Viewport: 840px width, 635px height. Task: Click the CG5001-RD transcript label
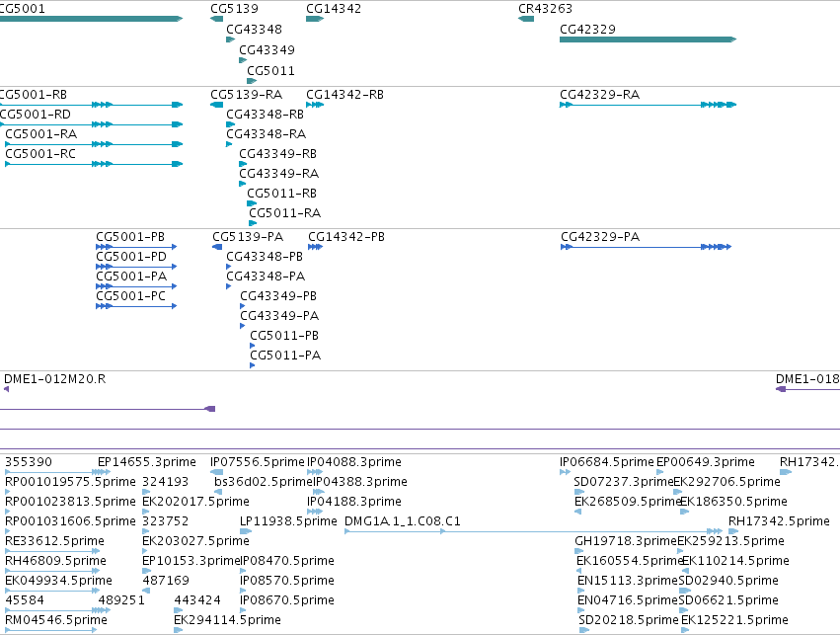coord(36,115)
